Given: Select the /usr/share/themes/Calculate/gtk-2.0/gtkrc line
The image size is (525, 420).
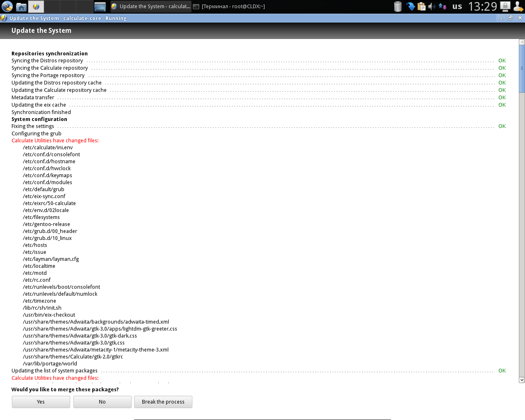Looking at the screenshot, I should [73, 357].
